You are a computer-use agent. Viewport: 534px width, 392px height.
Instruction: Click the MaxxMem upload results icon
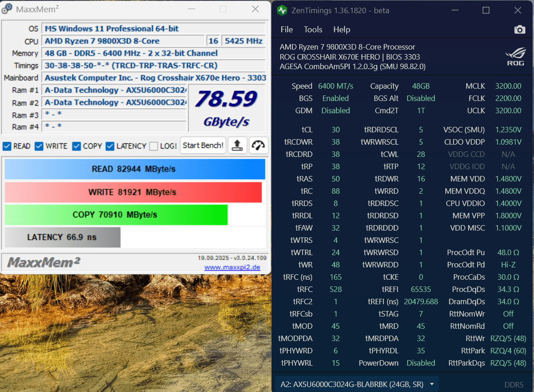pos(237,146)
